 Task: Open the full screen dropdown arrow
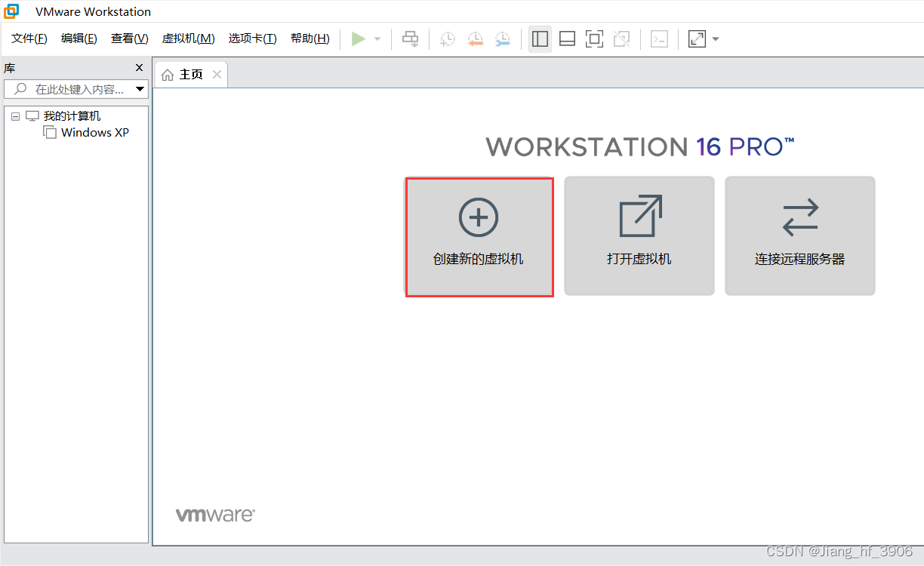(715, 38)
